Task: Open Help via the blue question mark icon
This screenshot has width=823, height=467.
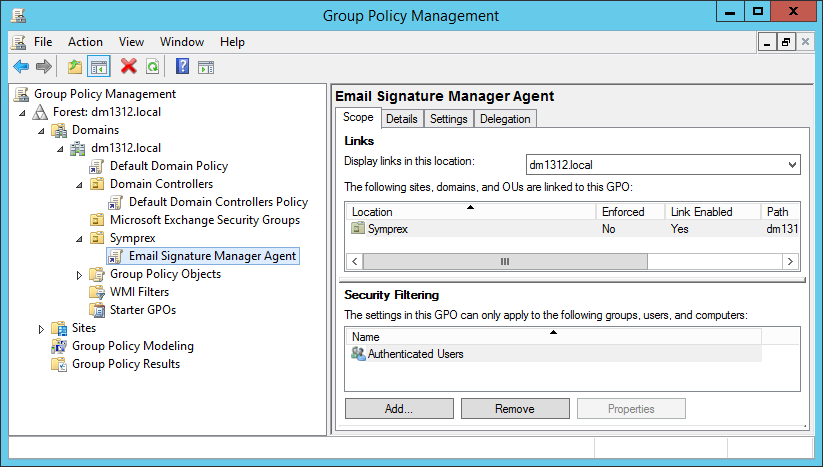Action: (x=182, y=67)
